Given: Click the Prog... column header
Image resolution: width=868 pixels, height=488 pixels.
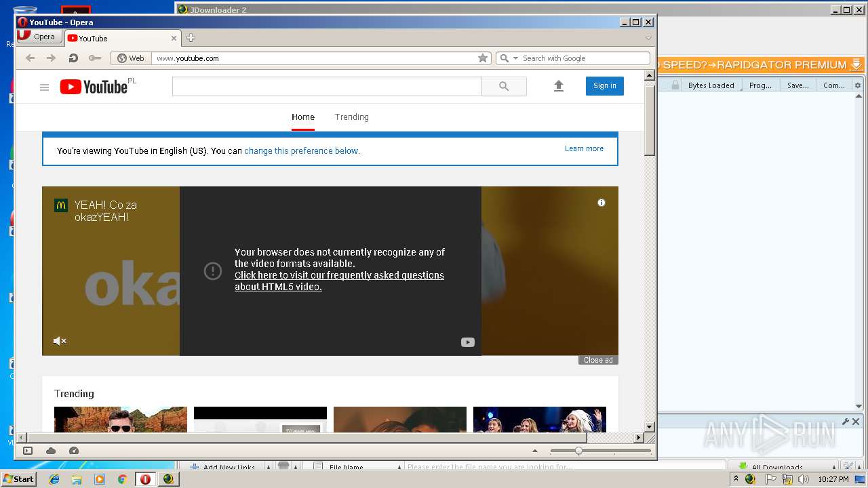Looking at the screenshot, I should 760,85.
